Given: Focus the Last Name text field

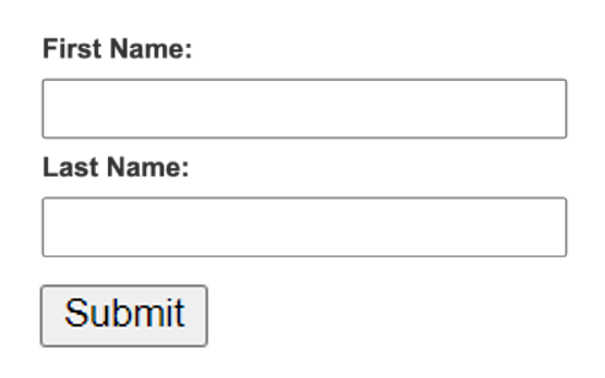Looking at the screenshot, I should coord(304,227).
